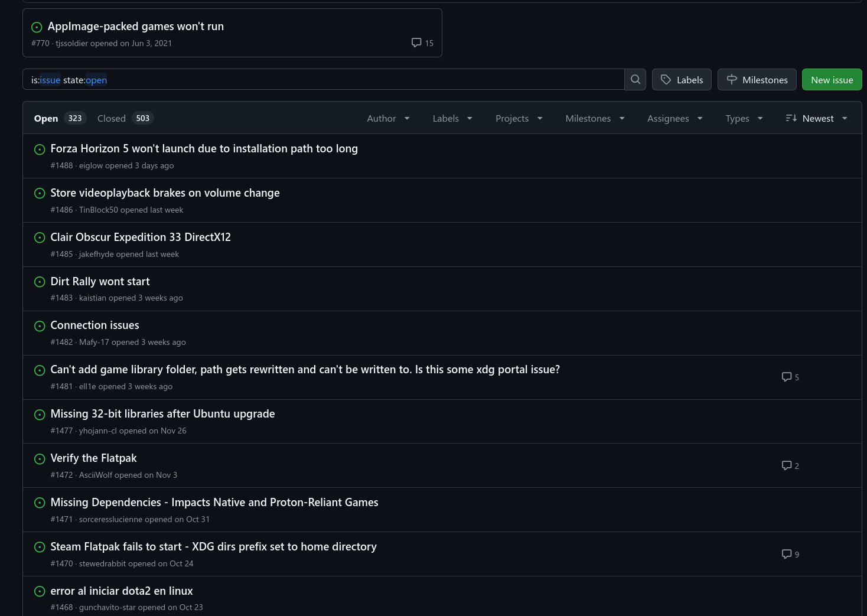Open author profile Mafy-17

(x=94, y=343)
